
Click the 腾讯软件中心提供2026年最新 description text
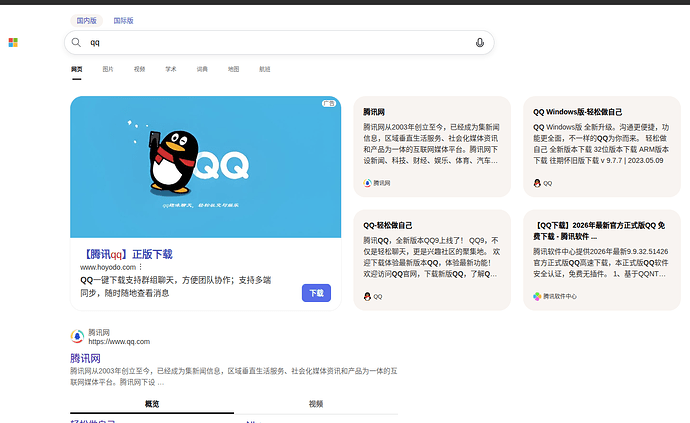601,262
